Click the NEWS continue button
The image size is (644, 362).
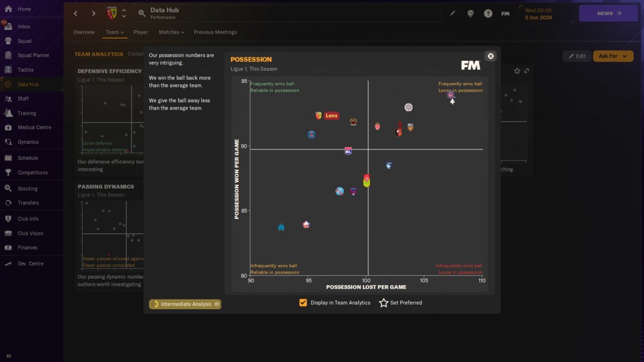(609, 14)
